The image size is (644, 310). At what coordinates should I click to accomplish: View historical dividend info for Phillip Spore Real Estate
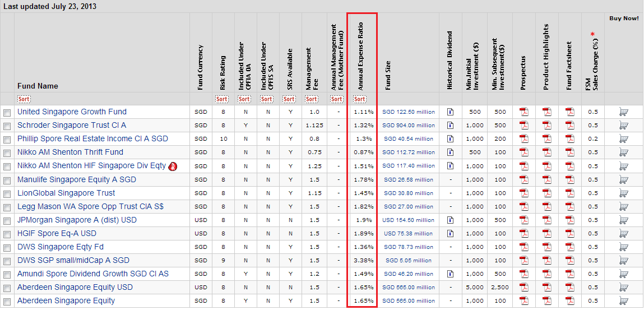(x=450, y=139)
